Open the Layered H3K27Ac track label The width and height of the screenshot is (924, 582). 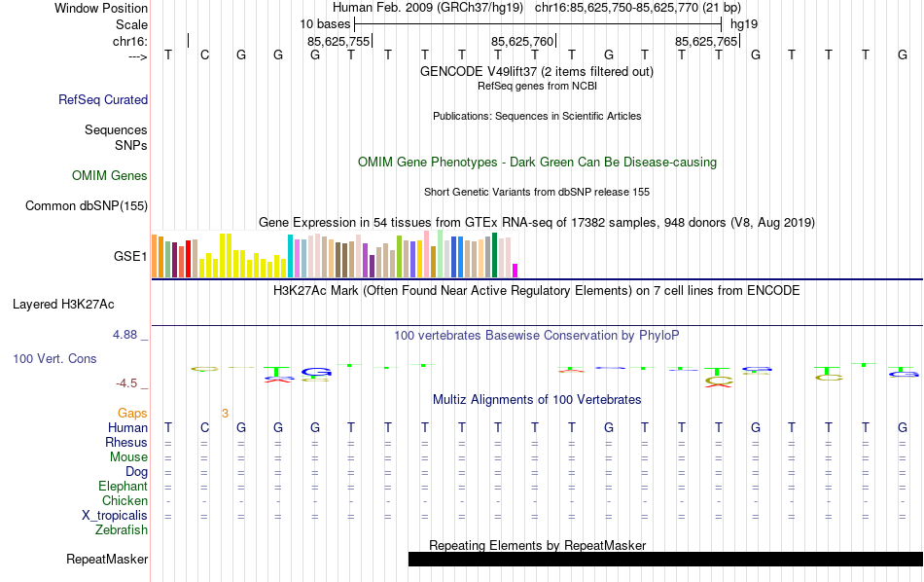point(63,305)
